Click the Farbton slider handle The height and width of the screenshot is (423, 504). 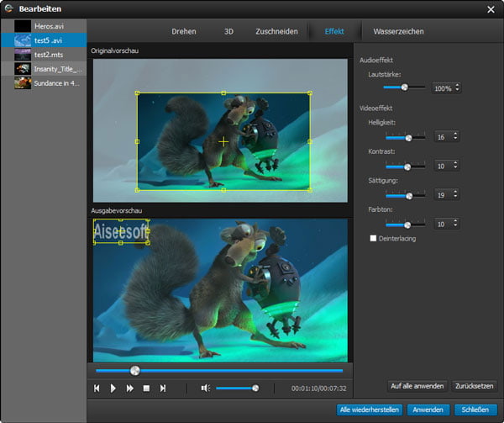pos(409,225)
